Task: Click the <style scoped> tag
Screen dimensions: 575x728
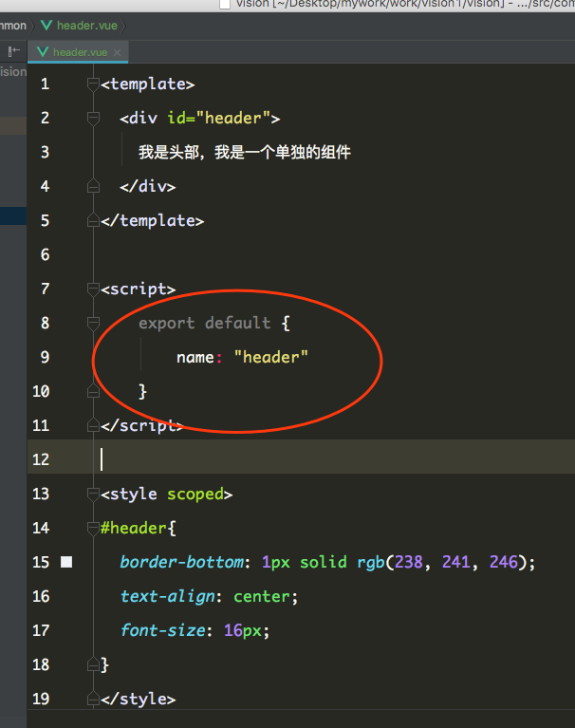Action: (x=167, y=494)
